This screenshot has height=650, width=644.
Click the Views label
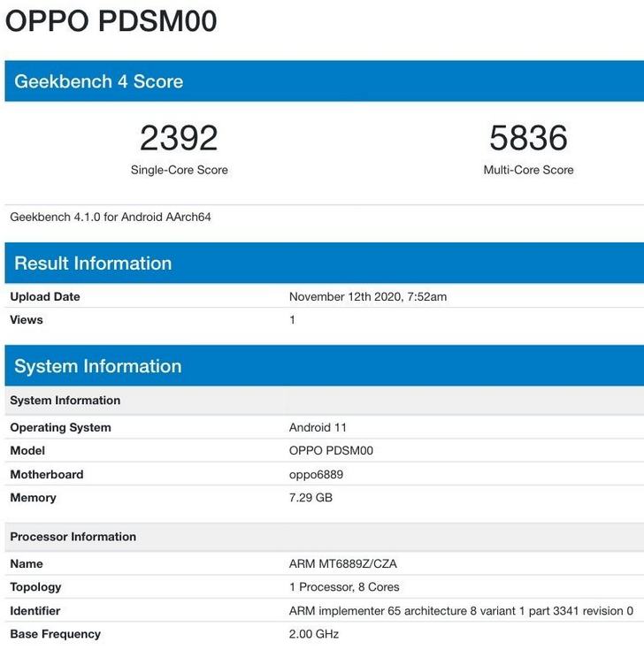click(27, 319)
